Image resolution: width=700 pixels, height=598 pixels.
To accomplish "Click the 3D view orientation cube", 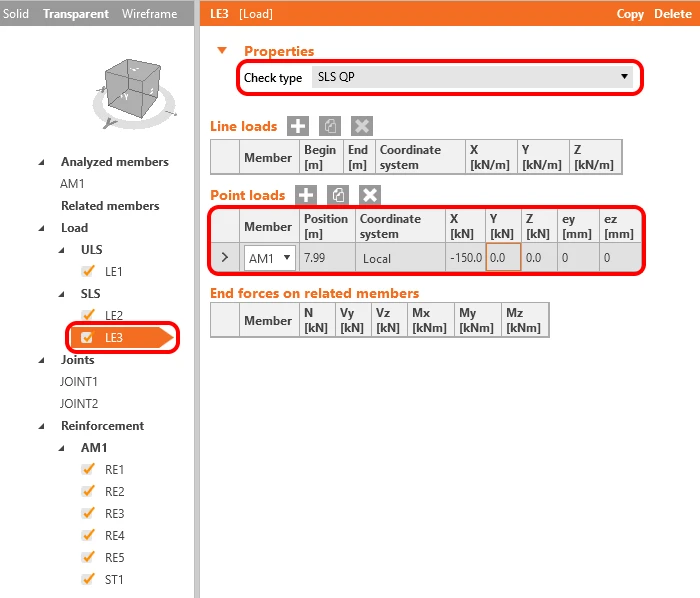I will (x=133, y=88).
